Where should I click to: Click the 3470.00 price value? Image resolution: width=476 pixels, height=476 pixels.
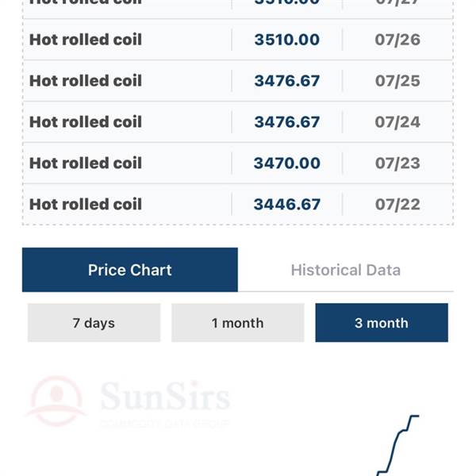(287, 163)
